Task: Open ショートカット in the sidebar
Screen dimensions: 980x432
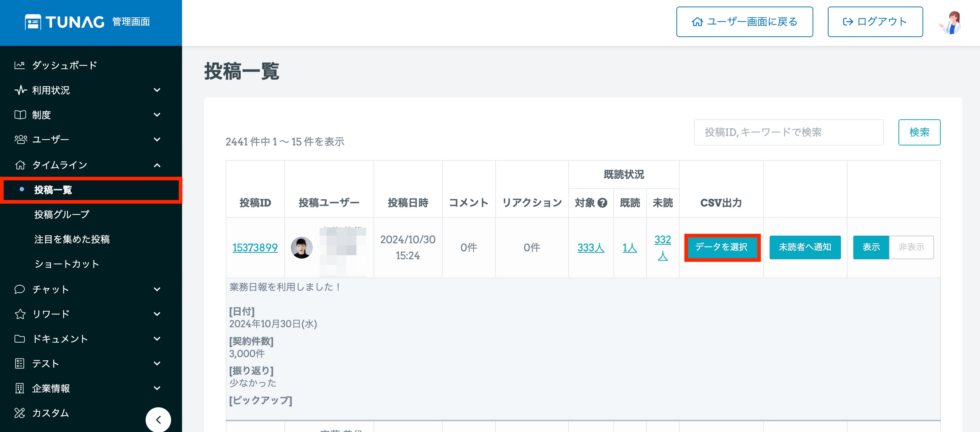Action: tap(67, 264)
